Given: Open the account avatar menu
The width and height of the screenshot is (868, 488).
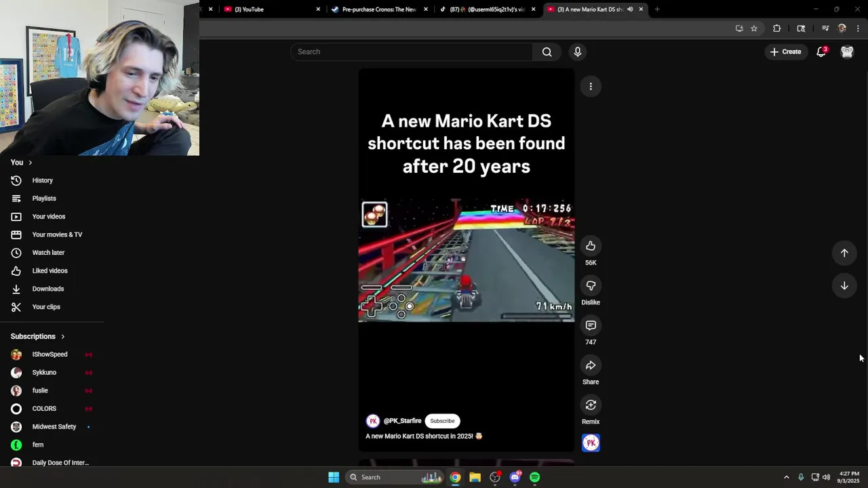Looking at the screenshot, I should [847, 52].
